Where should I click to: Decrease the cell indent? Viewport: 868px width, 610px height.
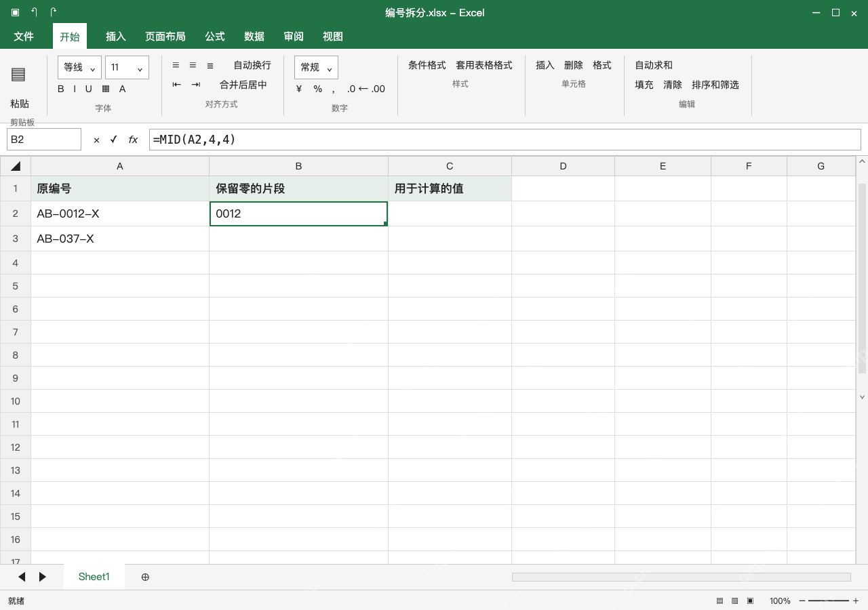tap(177, 85)
